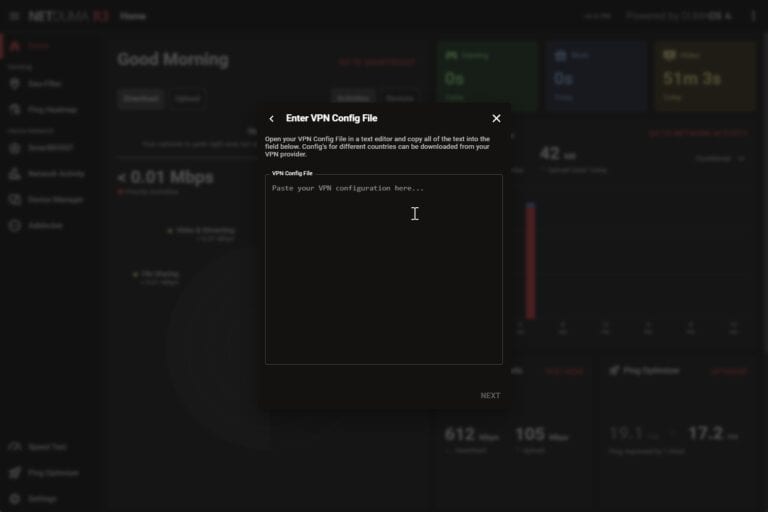
Task: Click inside the VPN Config File text area
Action: [x=383, y=270]
